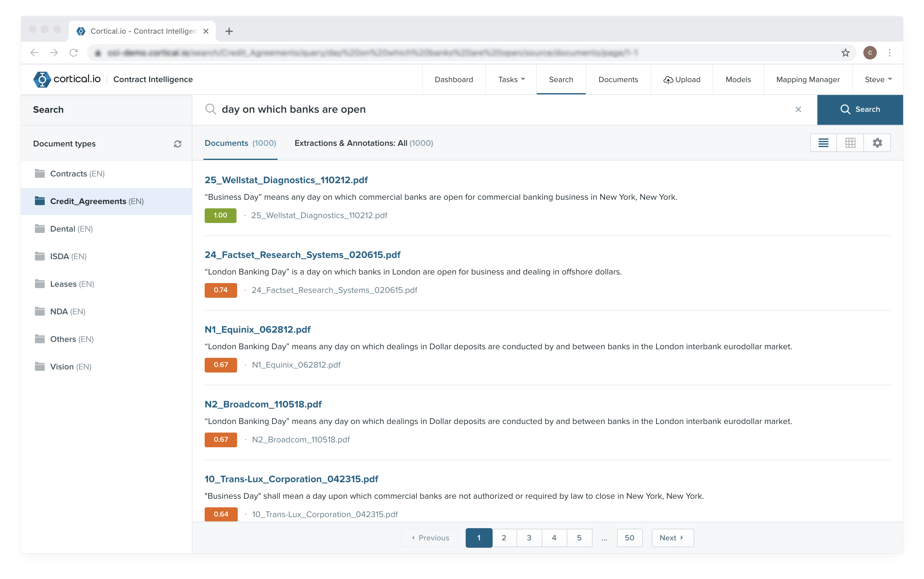Bookmark page with star icon
The width and height of the screenshot is (924, 579).
[845, 53]
